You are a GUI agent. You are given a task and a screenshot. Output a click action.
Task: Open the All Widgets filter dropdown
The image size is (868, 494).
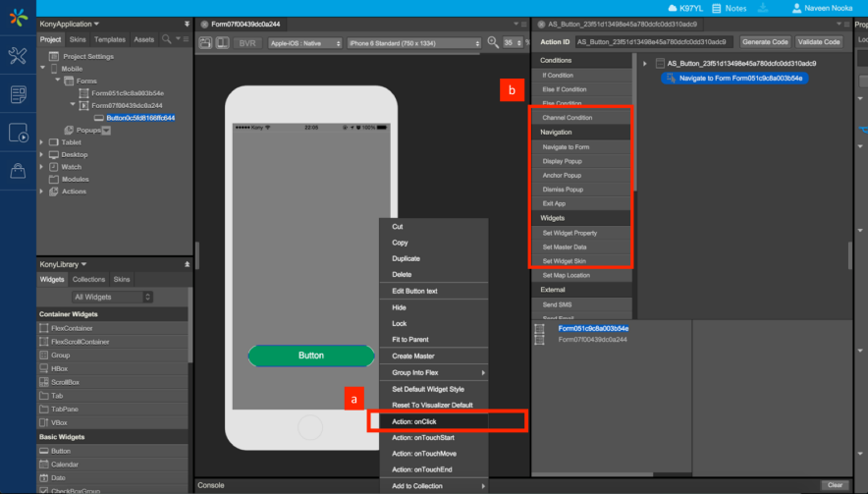112,298
